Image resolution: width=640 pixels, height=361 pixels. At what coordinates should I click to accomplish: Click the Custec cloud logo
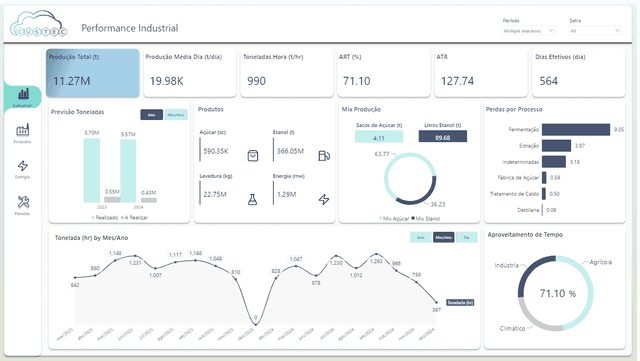[38, 24]
